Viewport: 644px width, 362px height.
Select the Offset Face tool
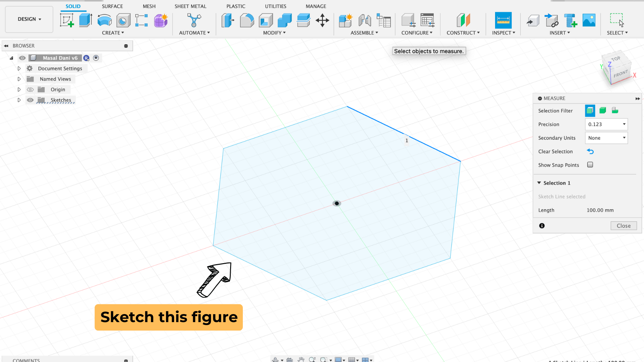[304, 20]
